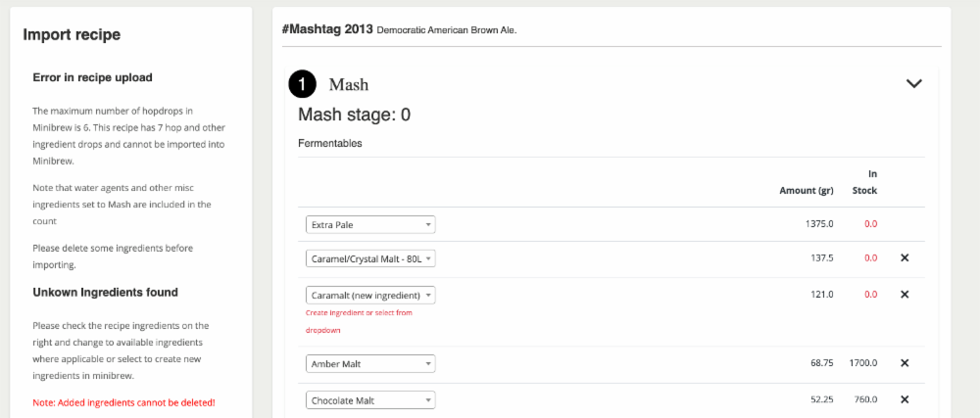Click the #Mashtag 2013 recipe title

point(327,29)
